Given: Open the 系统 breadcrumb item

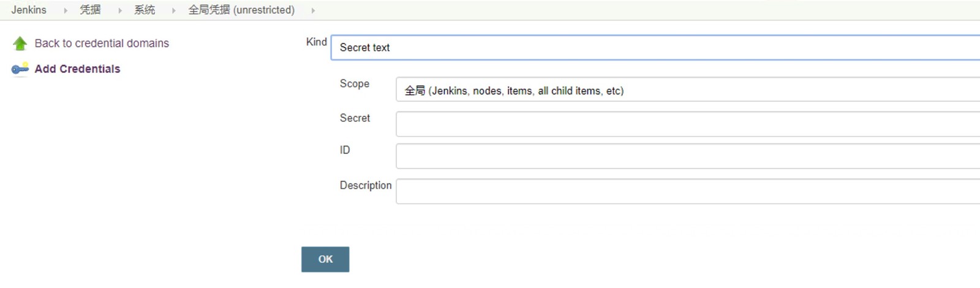Looking at the screenshot, I should coord(145,10).
